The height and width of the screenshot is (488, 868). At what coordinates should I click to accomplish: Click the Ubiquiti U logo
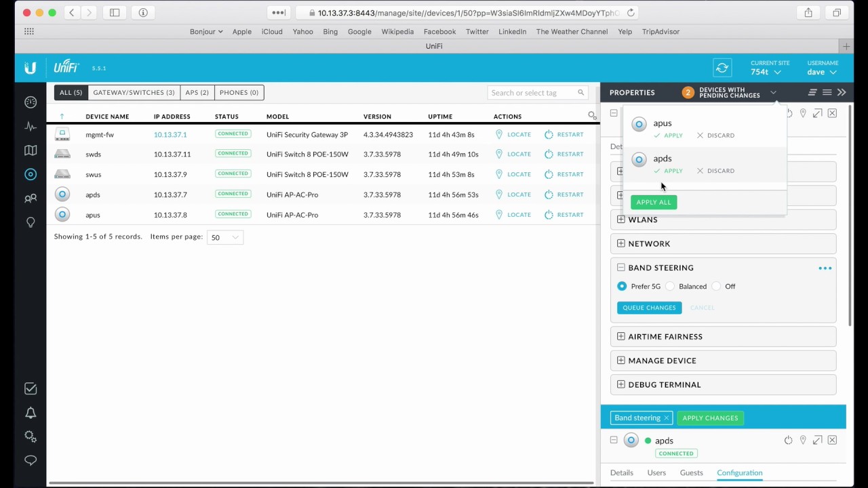tap(31, 68)
